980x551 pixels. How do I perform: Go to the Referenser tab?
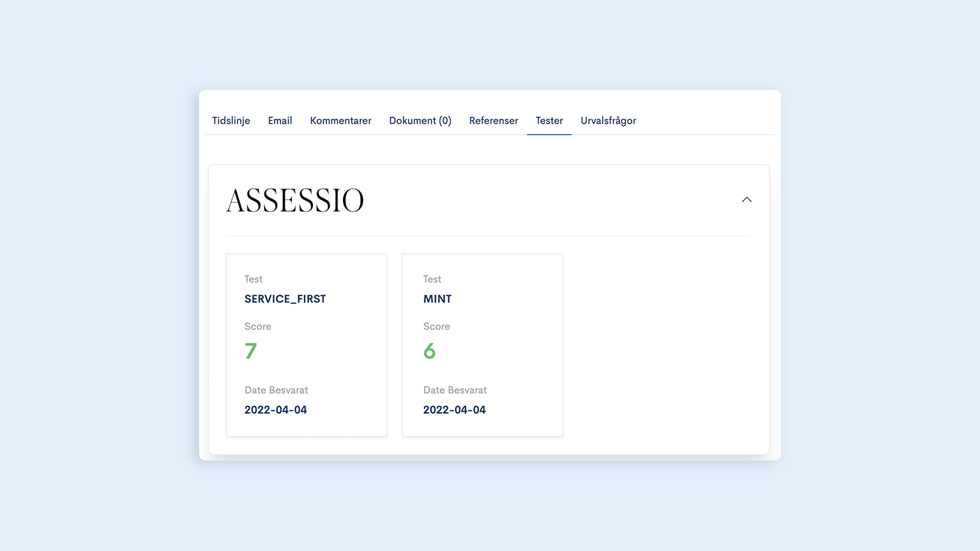pyautogui.click(x=494, y=121)
